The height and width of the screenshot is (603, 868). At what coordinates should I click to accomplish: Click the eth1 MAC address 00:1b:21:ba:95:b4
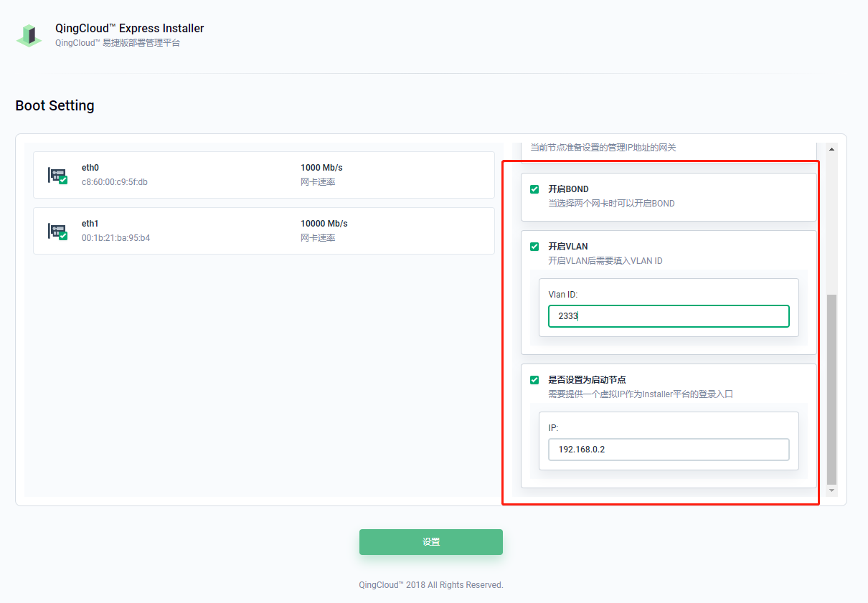point(115,238)
